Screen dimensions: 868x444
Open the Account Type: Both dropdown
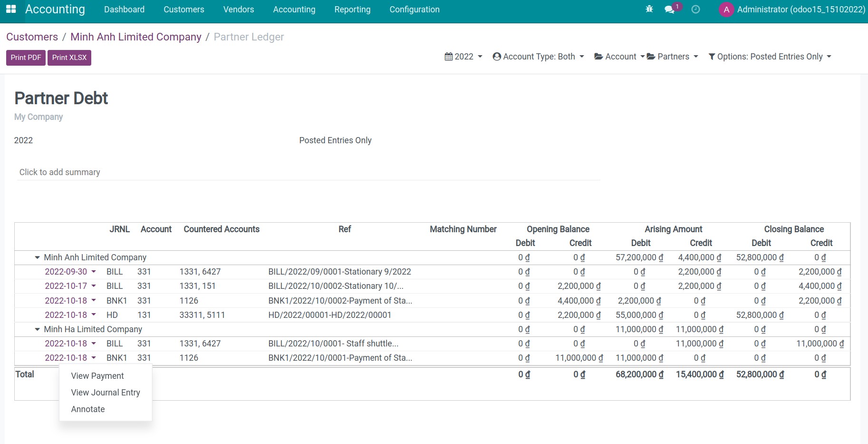point(540,56)
